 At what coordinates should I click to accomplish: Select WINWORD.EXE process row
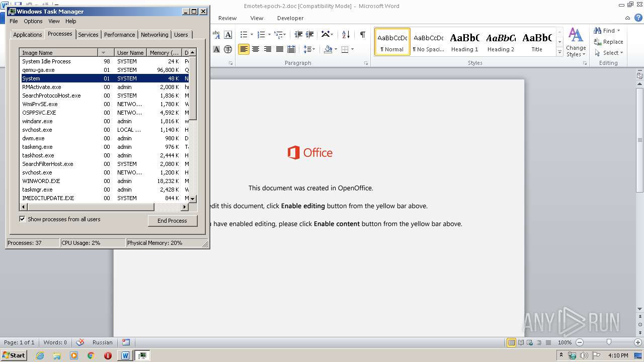(105, 181)
